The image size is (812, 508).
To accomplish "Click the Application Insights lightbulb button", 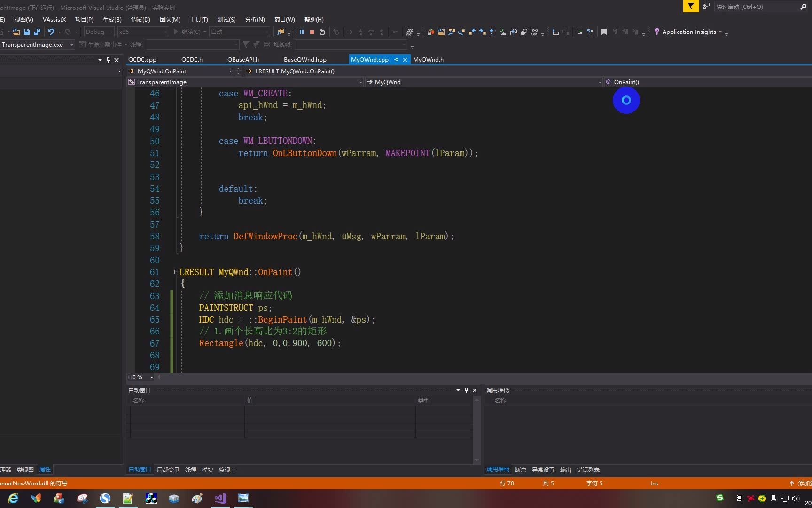I will tap(657, 32).
